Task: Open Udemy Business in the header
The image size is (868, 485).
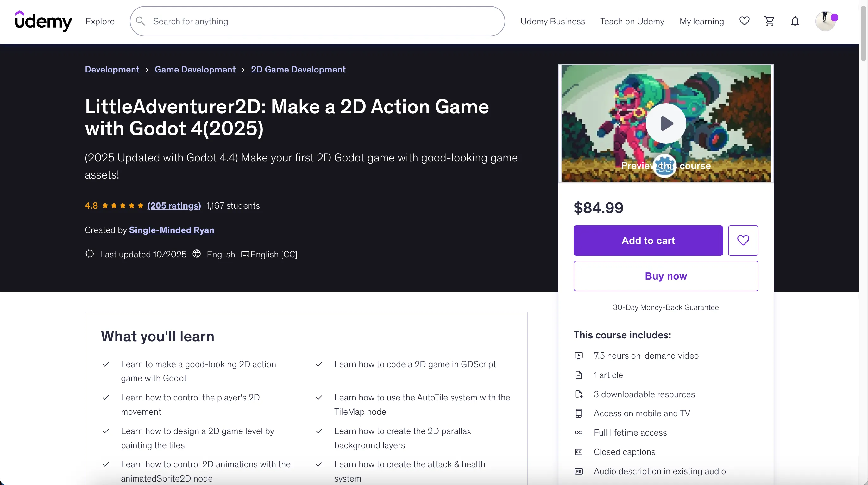Action: (552, 21)
